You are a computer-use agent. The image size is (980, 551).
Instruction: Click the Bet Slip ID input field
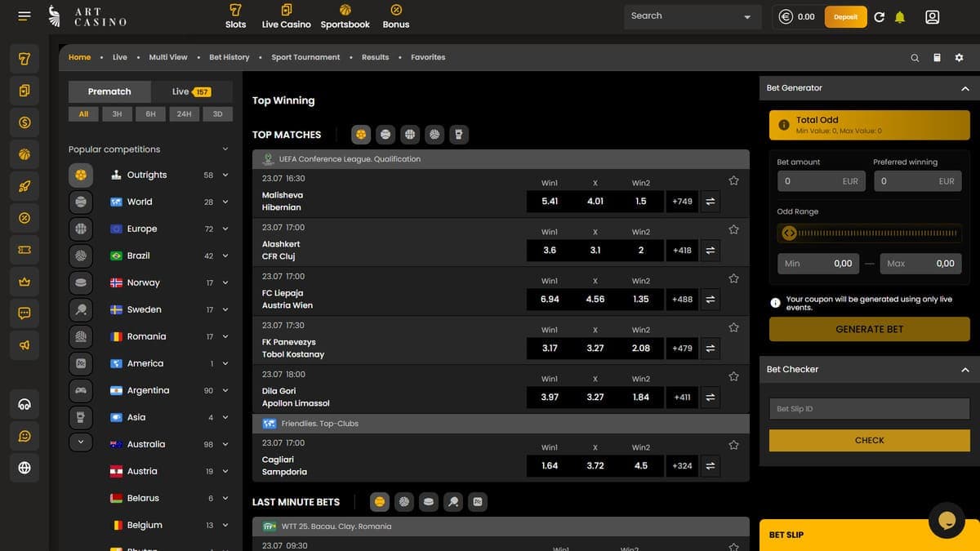(x=870, y=409)
